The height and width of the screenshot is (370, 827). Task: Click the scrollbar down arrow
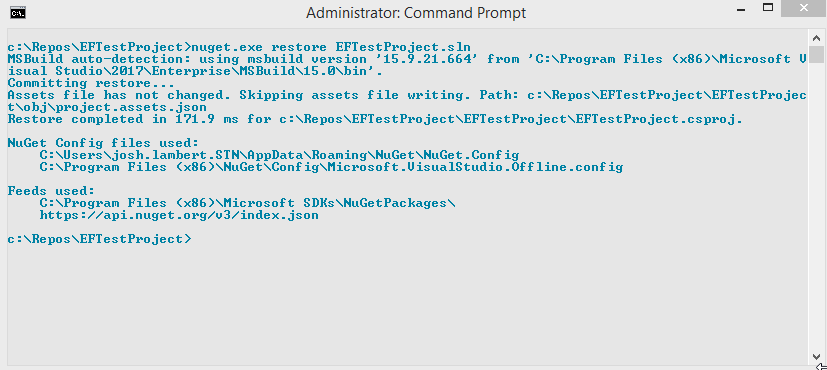pyautogui.click(x=816, y=357)
